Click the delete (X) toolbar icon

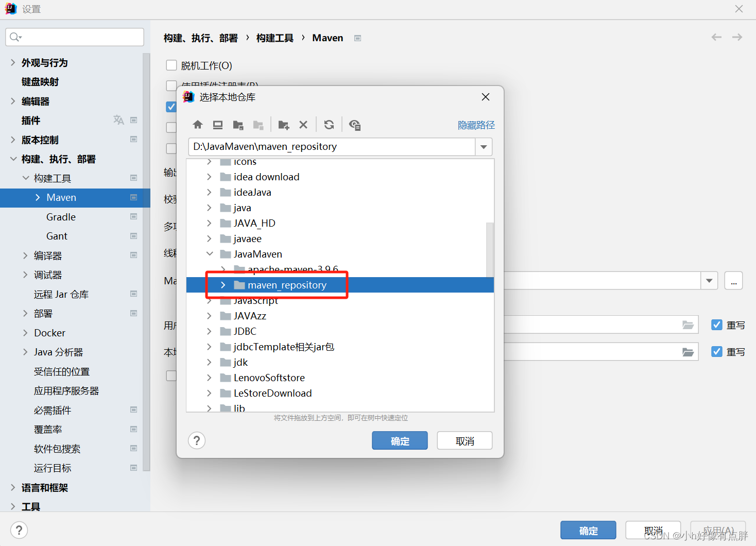pos(303,125)
